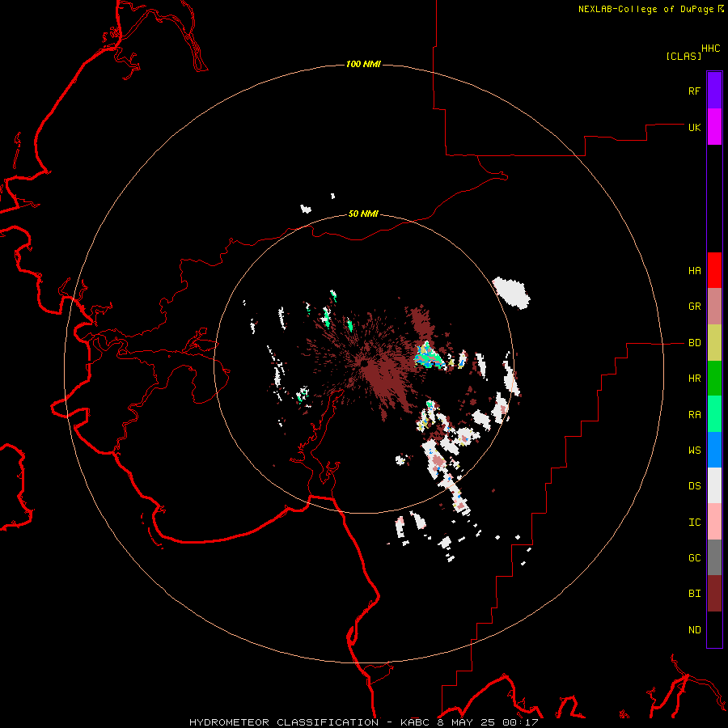
Task: Click the GR legend label
Action: pyautogui.click(x=694, y=307)
